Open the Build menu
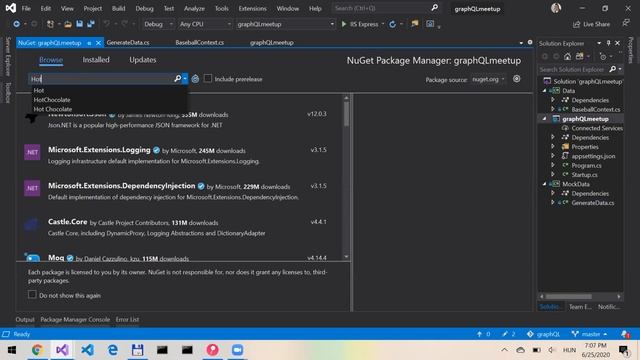640x360 pixels. coord(118,8)
